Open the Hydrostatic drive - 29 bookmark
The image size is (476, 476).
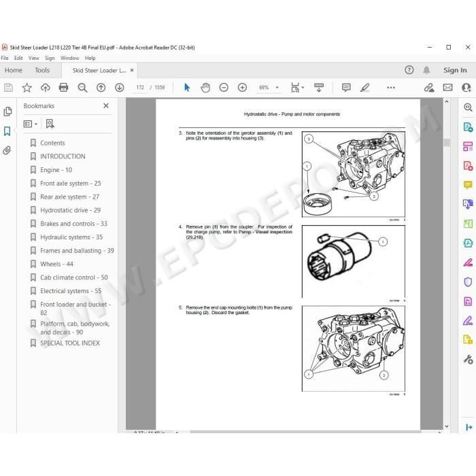[71, 210]
